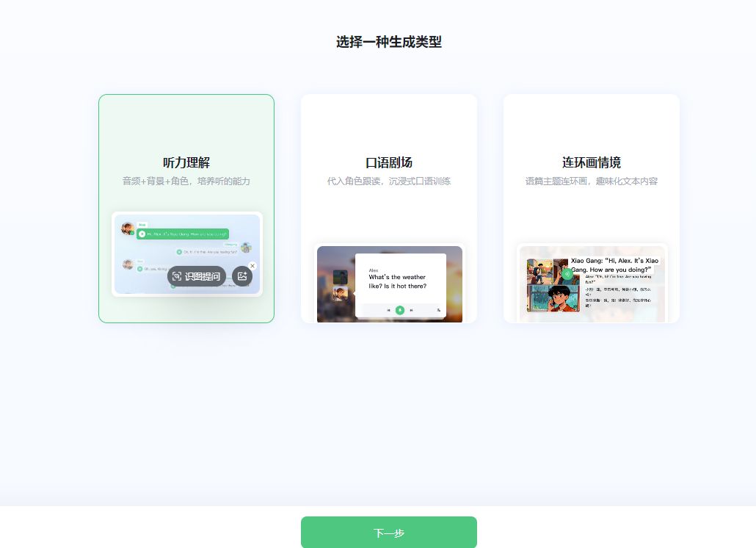This screenshot has height=548, width=756.
Task: Select the 听力理解 generation type card
Action: pos(186,209)
